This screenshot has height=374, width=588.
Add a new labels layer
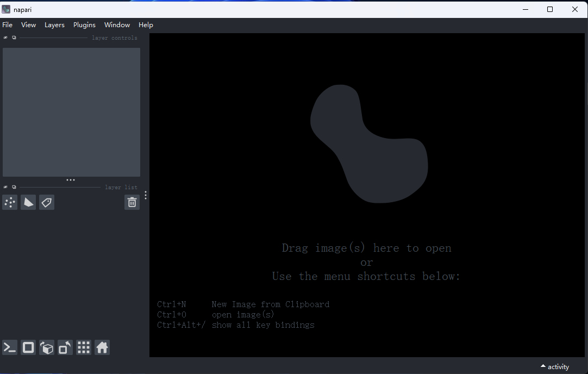pyautogui.click(x=47, y=202)
